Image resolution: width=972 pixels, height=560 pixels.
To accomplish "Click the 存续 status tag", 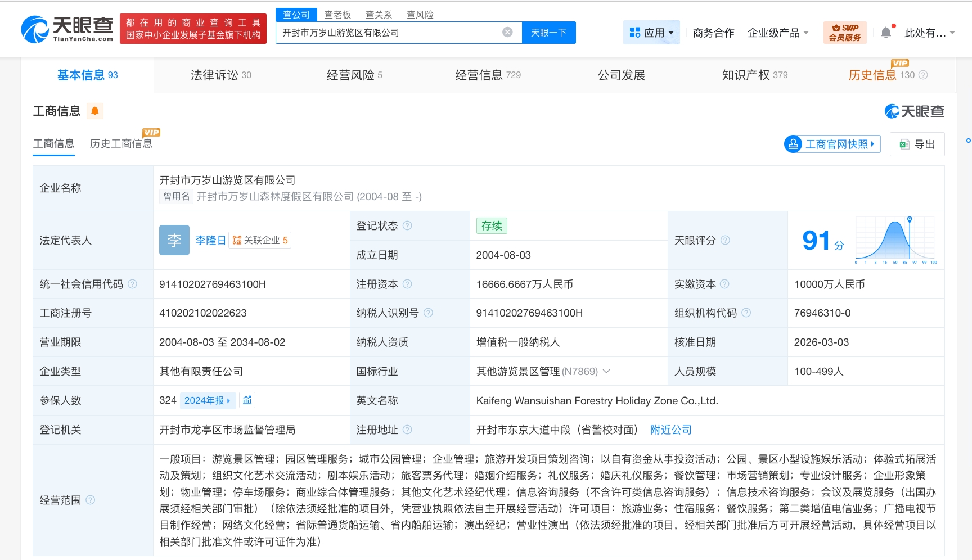I will click(x=491, y=225).
